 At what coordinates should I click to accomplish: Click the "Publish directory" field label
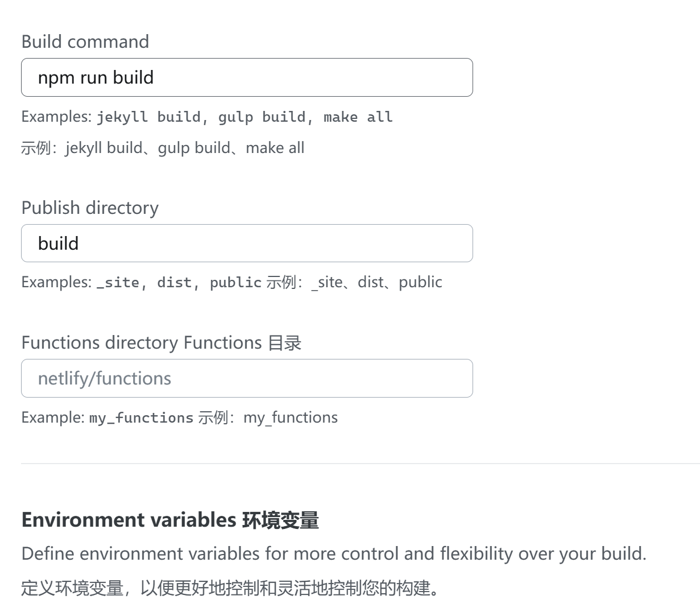tap(90, 208)
